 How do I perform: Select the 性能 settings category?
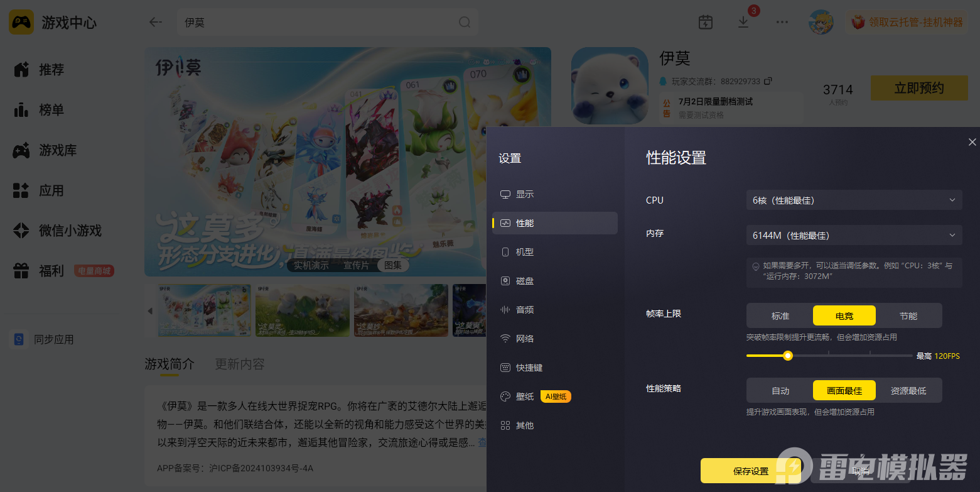(555, 223)
